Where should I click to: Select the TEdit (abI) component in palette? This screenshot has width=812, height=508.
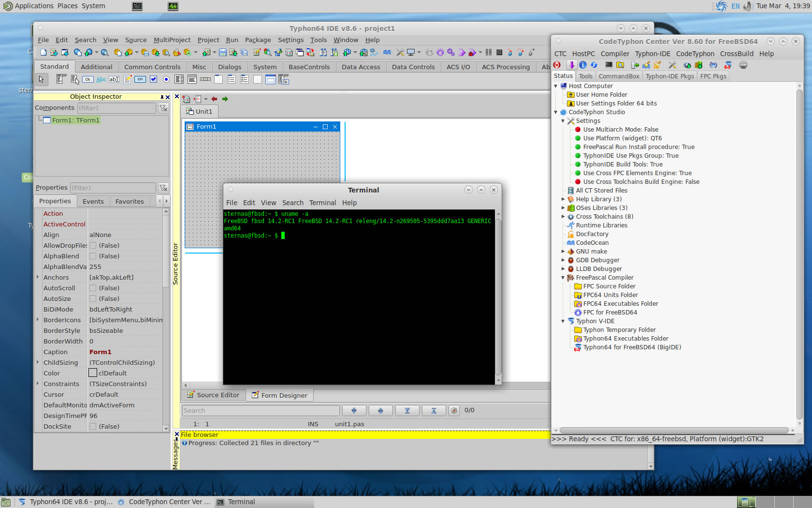coord(114,79)
